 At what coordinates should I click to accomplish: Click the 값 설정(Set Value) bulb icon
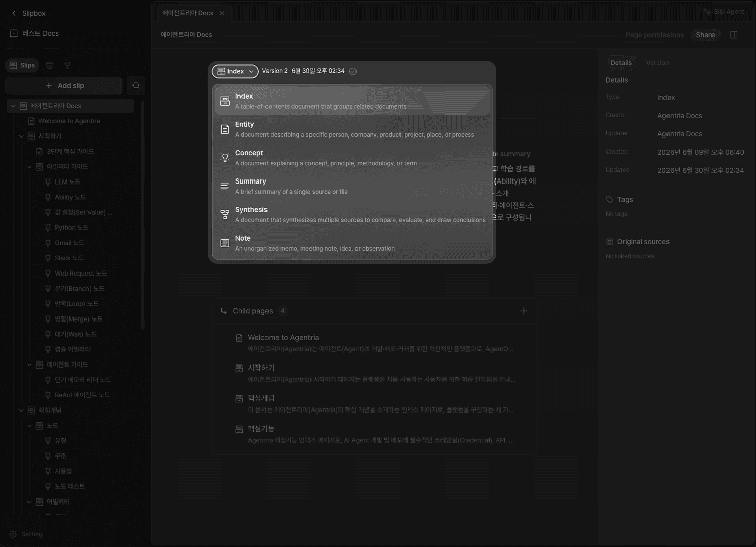(x=48, y=212)
